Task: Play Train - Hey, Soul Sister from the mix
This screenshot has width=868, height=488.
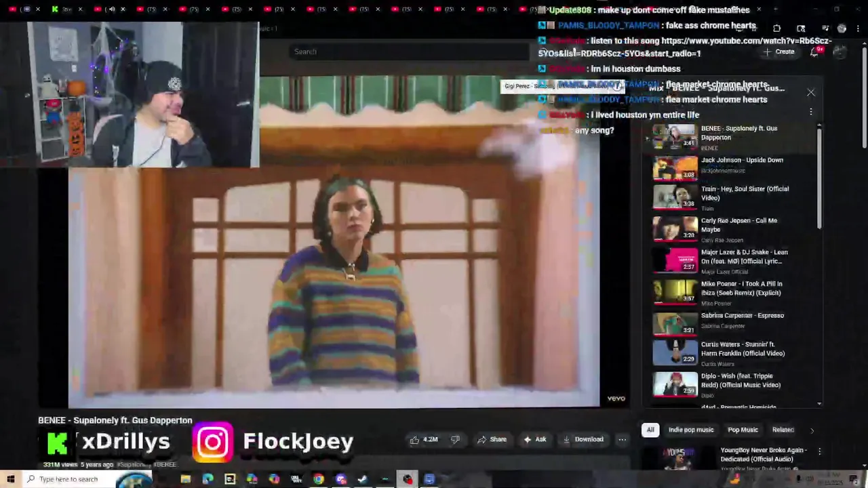Action: coord(731,197)
